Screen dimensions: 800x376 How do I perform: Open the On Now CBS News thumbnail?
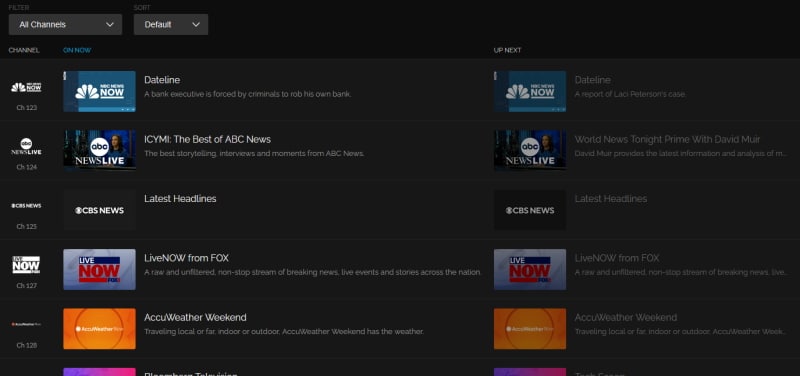[99, 210]
